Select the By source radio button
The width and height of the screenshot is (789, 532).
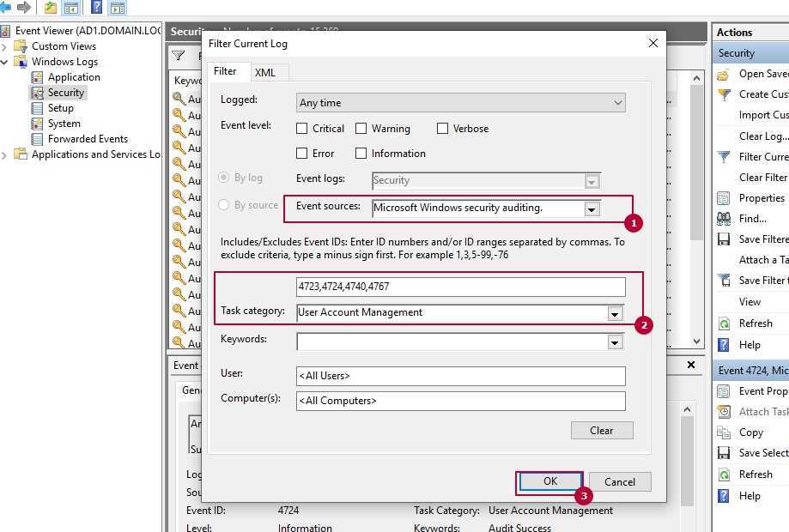coord(223,205)
